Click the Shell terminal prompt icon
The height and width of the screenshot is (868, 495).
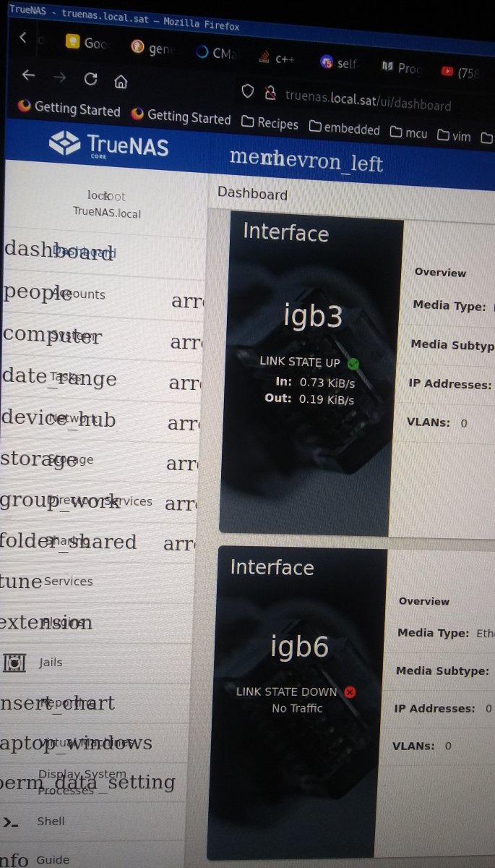[x=10, y=822]
